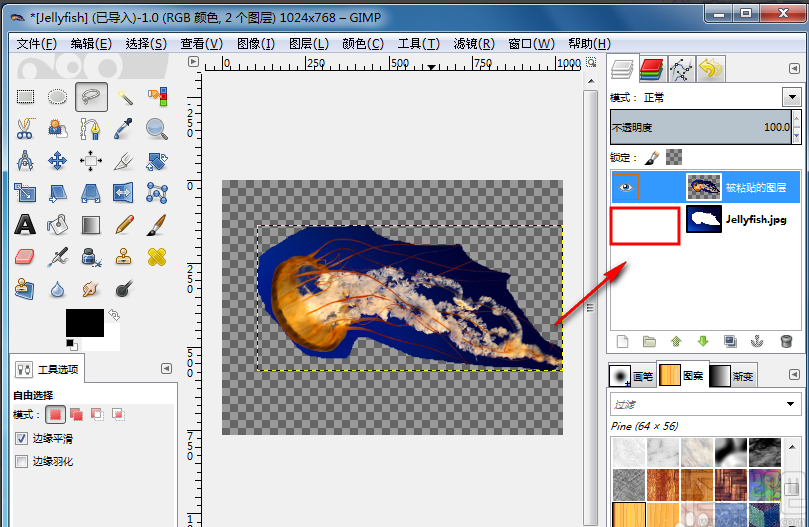Viewport: 809px width, 527px height.
Task: Select the Bucket Fill tool
Action: [57, 225]
